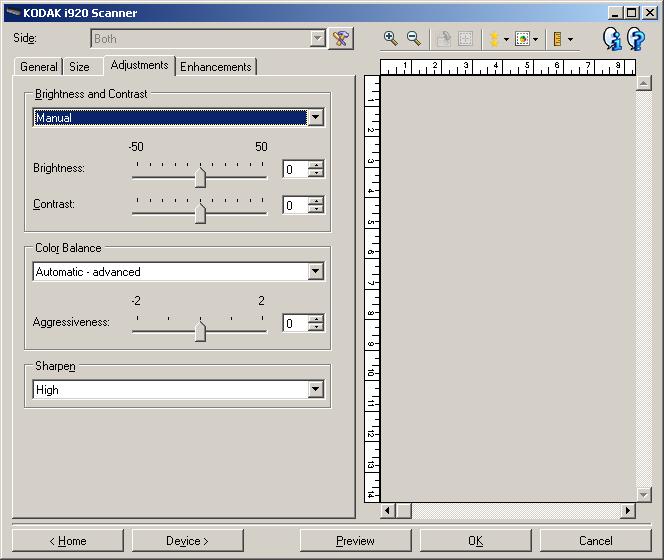Decrease Aggressiveness with the spinner down arrow

click(316, 328)
